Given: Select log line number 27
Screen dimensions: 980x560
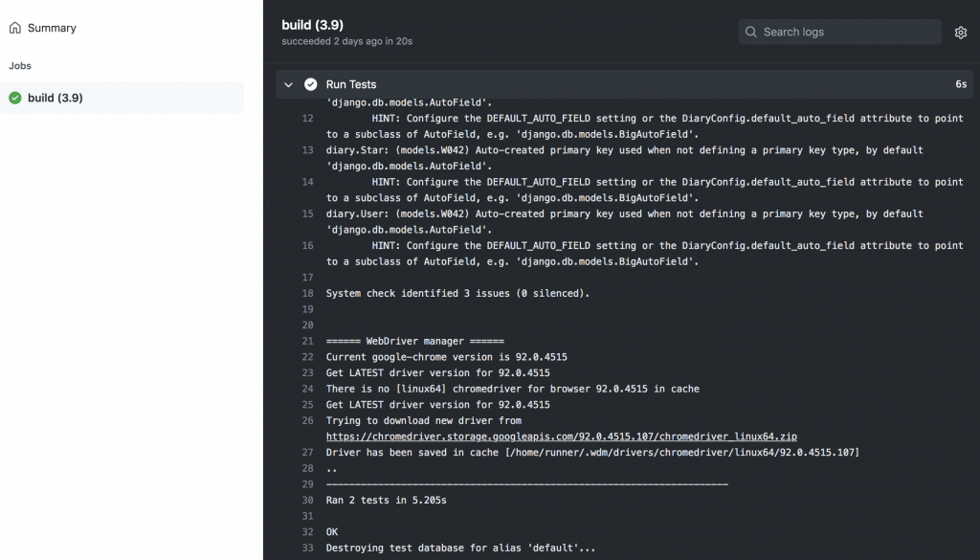Looking at the screenshot, I should coord(307,453).
